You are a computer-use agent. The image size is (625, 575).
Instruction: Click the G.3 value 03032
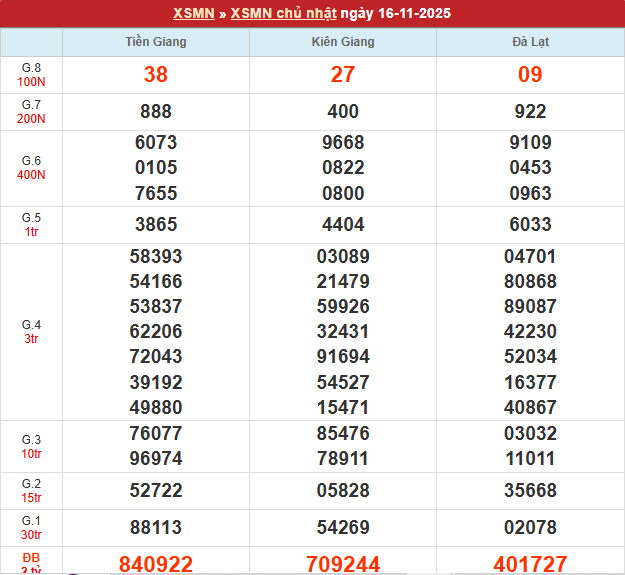tap(531, 434)
